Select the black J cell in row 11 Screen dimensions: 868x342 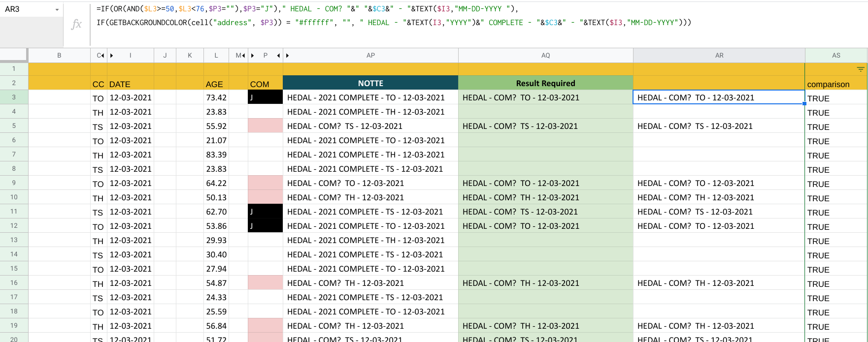click(x=265, y=212)
